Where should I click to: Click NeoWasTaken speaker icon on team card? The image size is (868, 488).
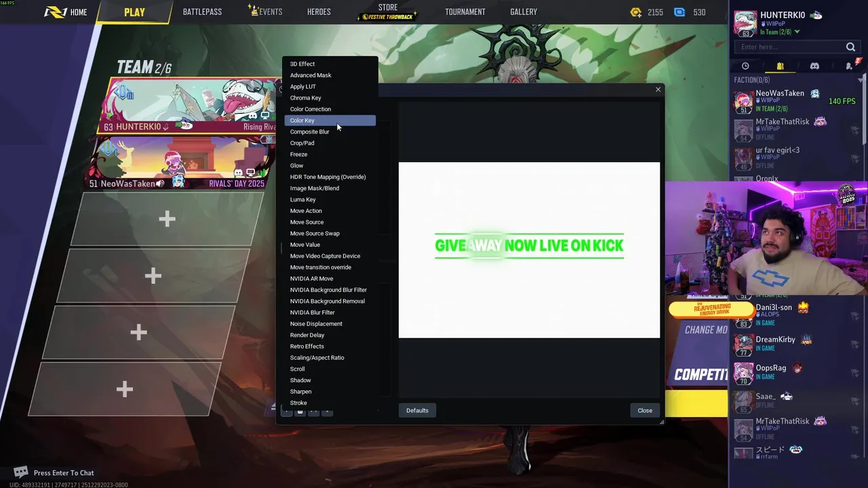[x=160, y=184]
